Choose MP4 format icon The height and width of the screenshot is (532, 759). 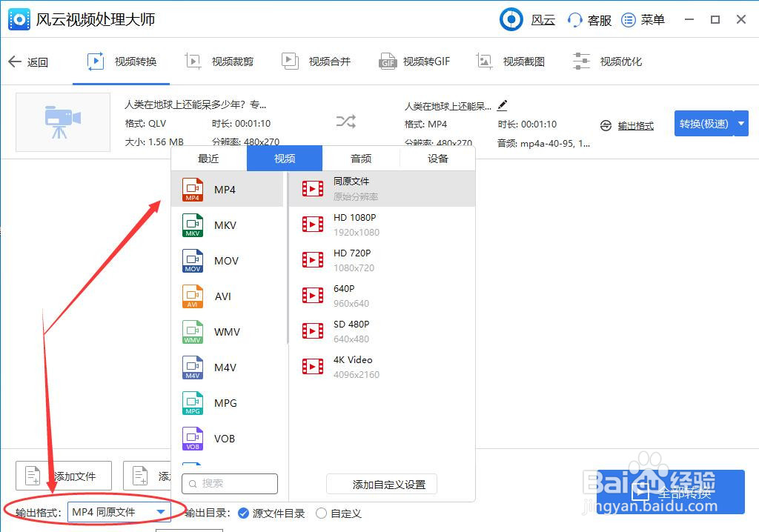point(192,189)
